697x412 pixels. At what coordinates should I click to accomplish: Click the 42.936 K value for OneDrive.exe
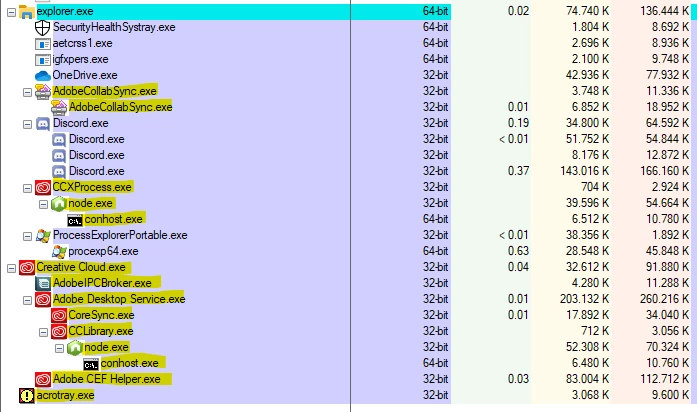[x=587, y=75]
